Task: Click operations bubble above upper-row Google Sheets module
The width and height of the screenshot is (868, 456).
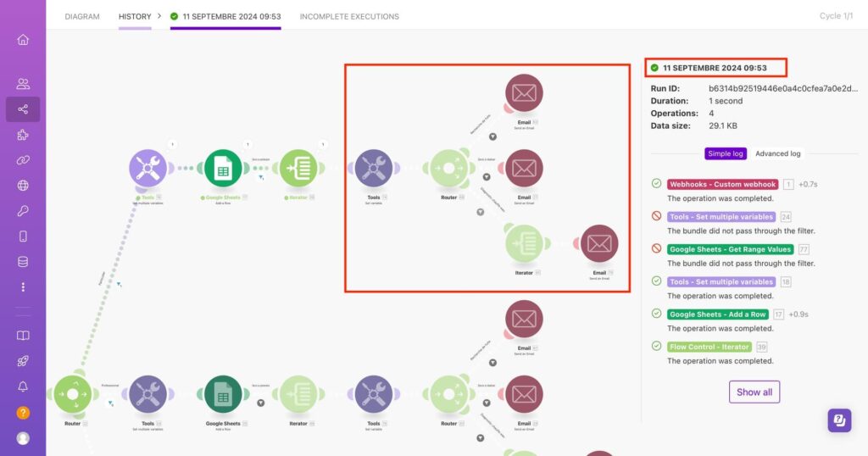Action: (x=248, y=144)
